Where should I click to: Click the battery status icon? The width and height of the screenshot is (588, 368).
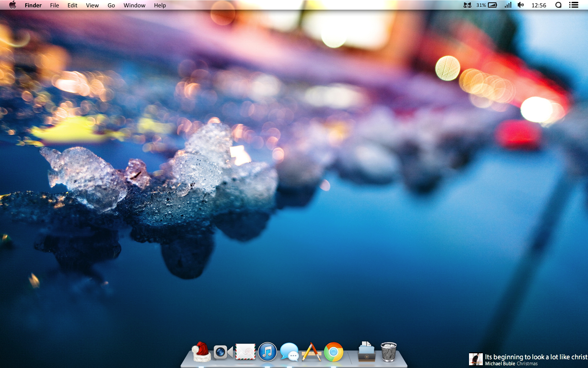[x=492, y=5]
